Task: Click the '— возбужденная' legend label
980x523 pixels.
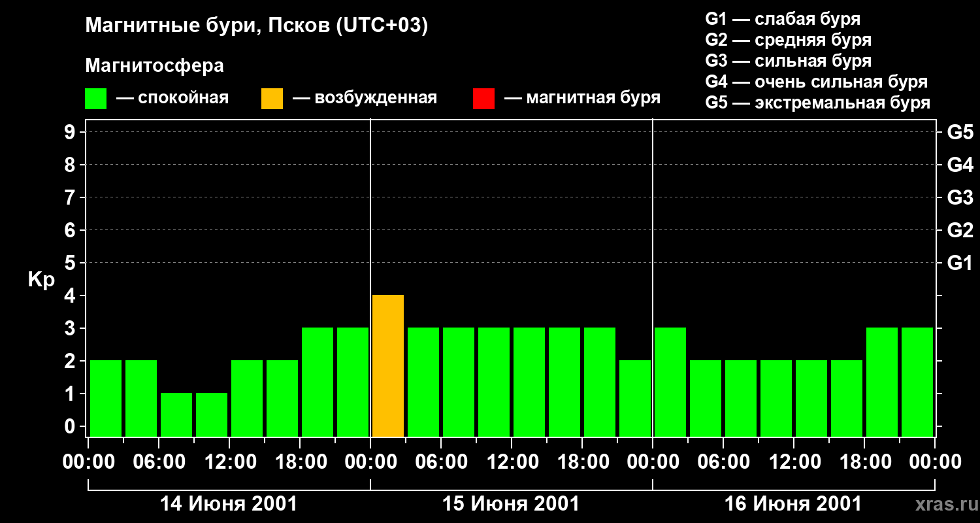Action: 365,98
